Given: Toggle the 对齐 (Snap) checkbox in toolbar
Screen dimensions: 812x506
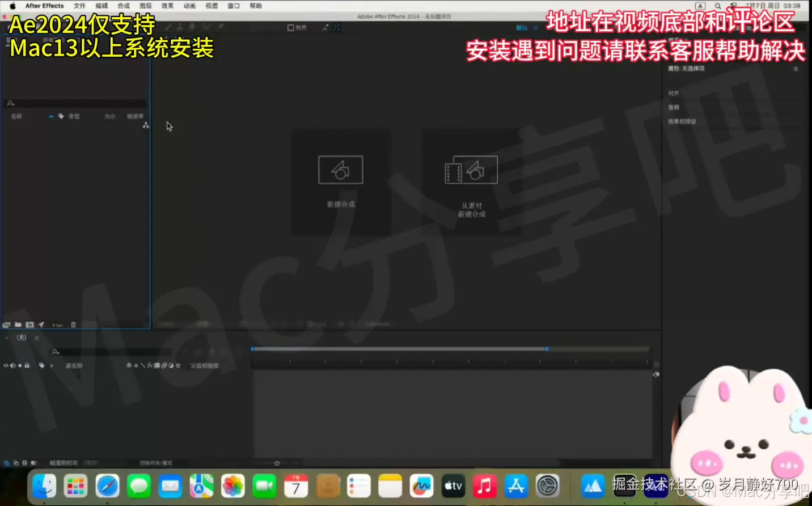Looking at the screenshot, I should 291,27.
